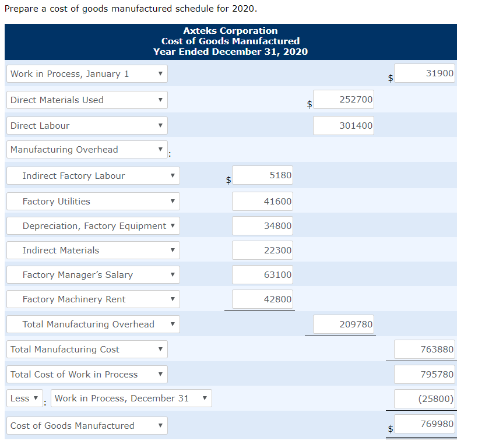Viewport: 482px width, 448px height.
Task: Select the 31900 amount field
Action: point(424,73)
